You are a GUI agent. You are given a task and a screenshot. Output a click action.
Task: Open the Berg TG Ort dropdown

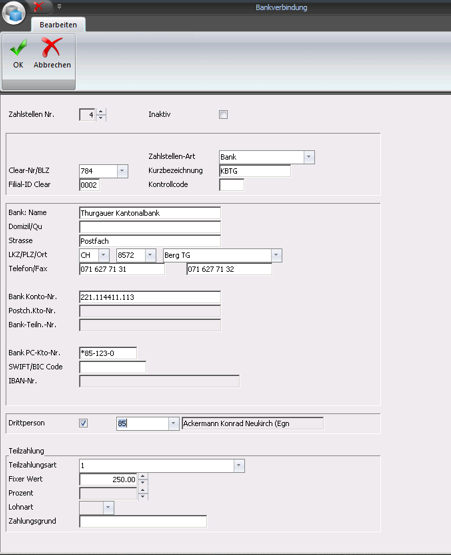pos(276,255)
